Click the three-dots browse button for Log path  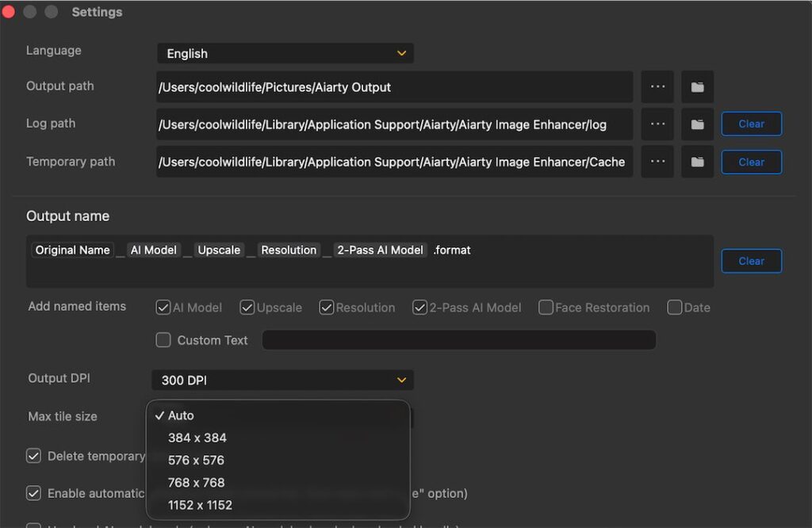(657, 124)
